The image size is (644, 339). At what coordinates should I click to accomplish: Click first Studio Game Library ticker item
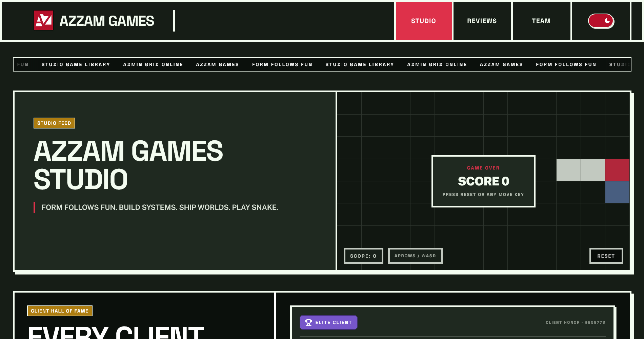coord(76,64)
